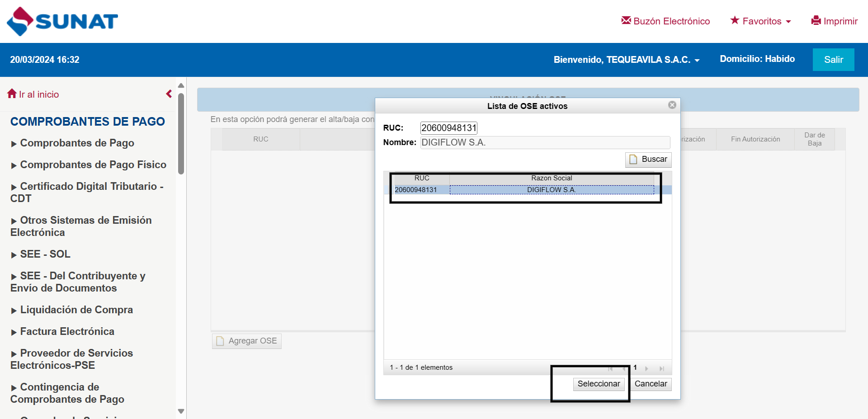
Task: Click the background RUC column header
Action: click(x=261, y=139)
